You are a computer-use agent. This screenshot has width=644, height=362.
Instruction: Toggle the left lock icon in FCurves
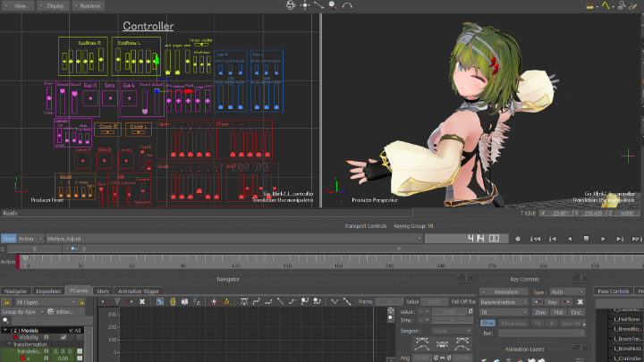click(x=5, y=302)
